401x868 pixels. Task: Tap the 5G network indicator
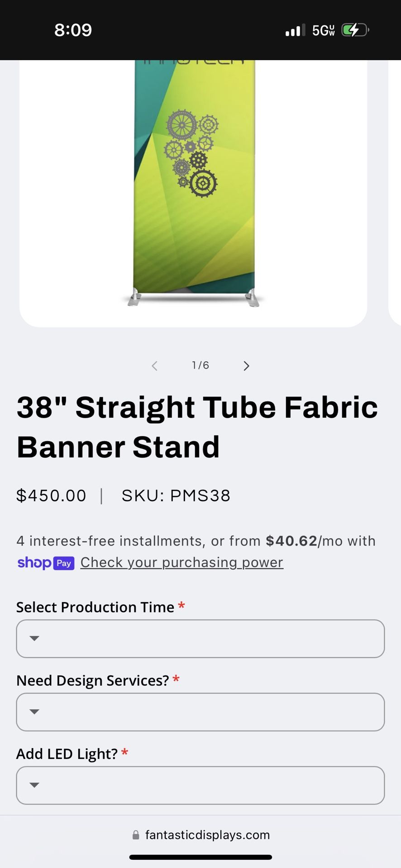pyautogui.click(x=323, y=30)
